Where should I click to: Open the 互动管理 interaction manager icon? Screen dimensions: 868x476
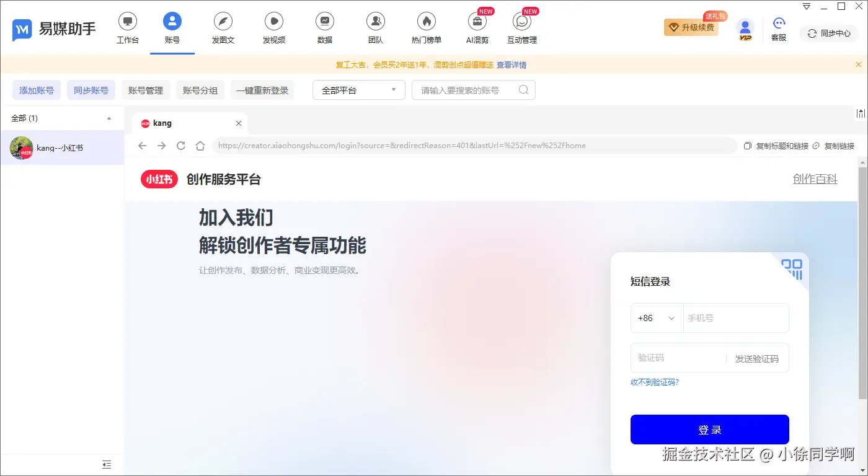point(521,26)
